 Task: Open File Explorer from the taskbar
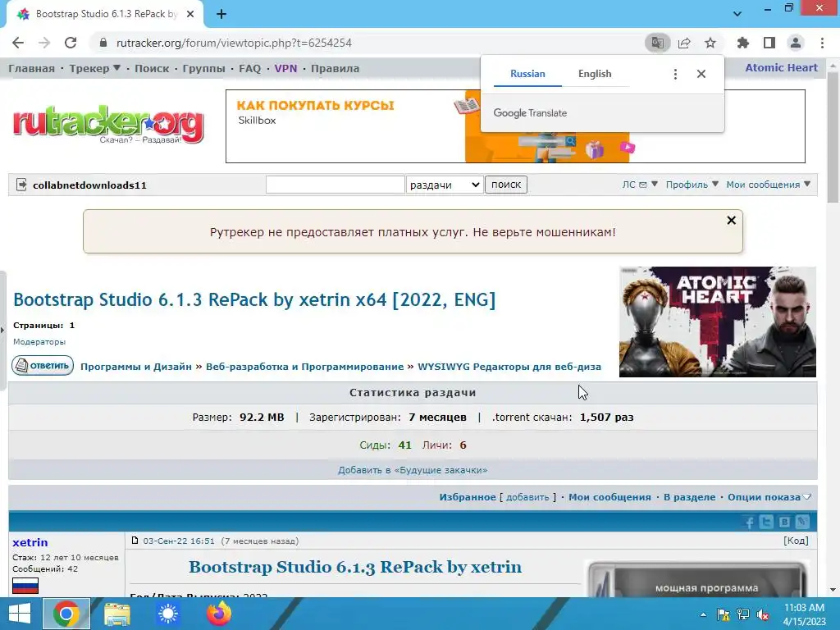116,614
